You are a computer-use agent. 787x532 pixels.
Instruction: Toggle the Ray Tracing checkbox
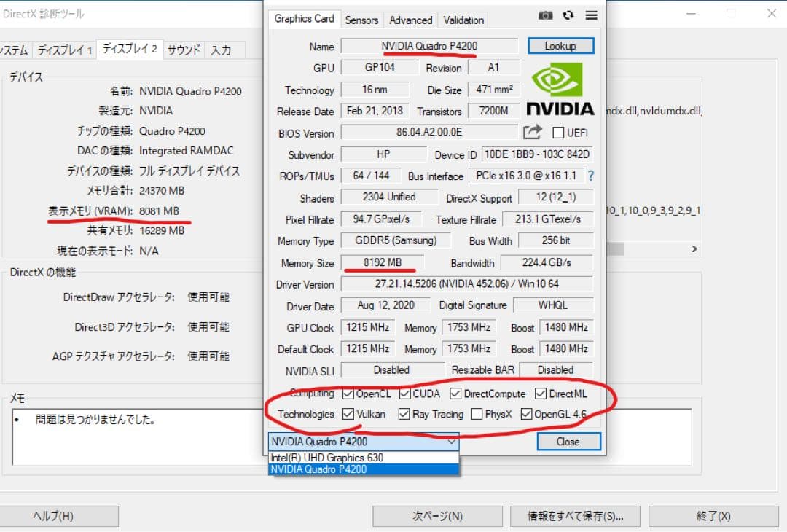click(x=403, y=414)
